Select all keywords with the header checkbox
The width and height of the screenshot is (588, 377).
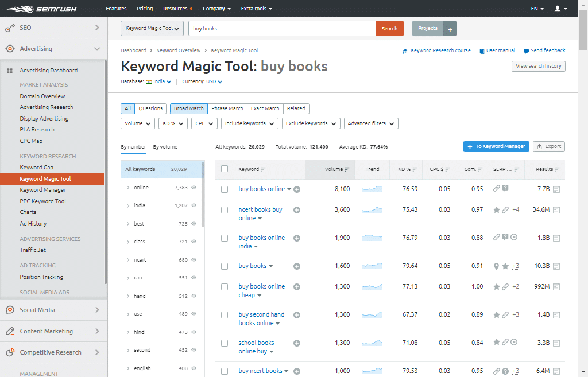tap(224, 169)
